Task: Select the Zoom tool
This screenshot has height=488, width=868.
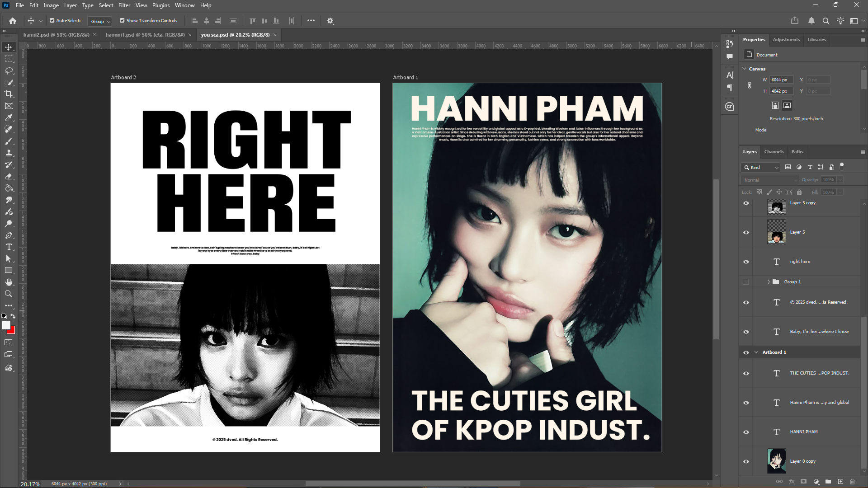Action: click(x=9, y=294)
